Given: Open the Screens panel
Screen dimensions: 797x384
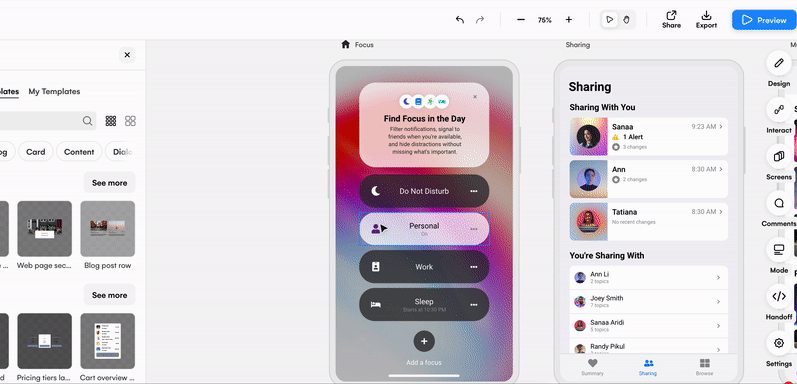Looking at the screenshot, I should pos(779,157).
